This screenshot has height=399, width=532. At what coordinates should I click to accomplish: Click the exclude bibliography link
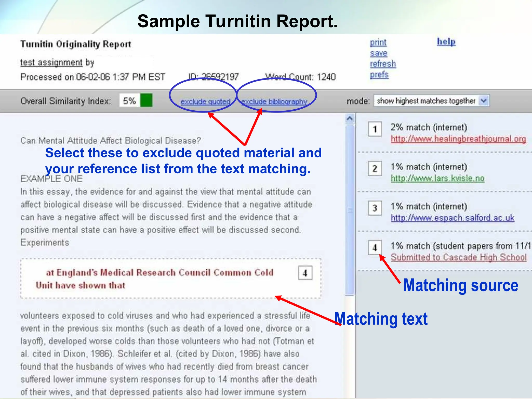[x=274, y=102]
